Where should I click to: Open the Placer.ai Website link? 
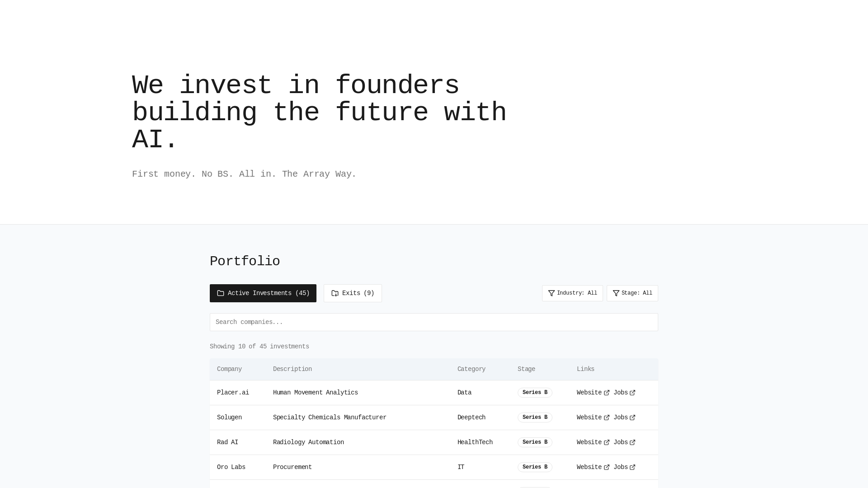pyautogui.click(x=593, y=393)
